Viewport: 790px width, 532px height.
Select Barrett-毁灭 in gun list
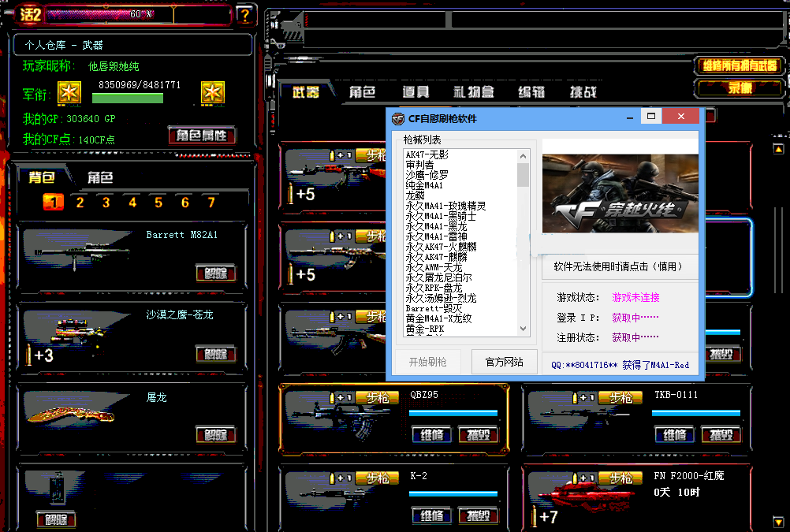click(434, 308)
